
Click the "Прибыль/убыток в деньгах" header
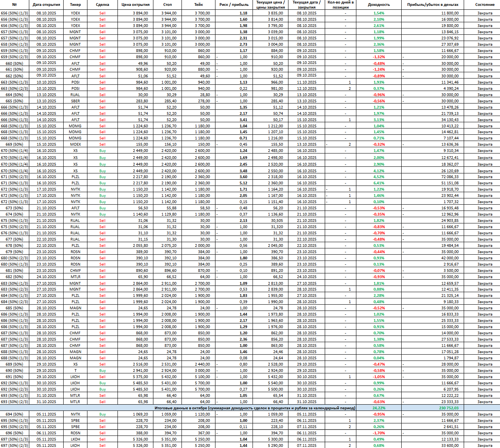[x=433, y=5]
